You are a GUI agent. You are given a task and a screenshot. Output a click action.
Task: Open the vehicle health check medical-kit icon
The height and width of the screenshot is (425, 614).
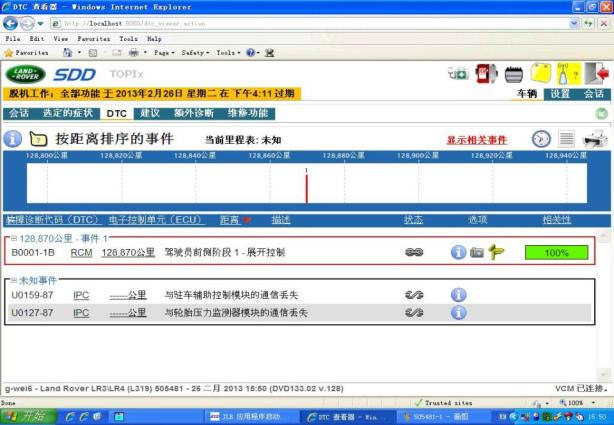(458, 73)
